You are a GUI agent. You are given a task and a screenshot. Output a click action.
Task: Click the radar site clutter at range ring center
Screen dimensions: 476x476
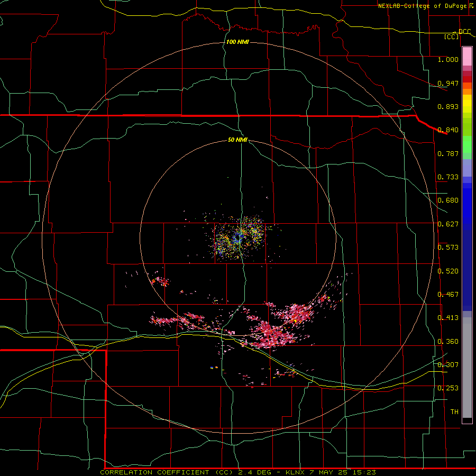pyautogui.click(x=239, y=239)
